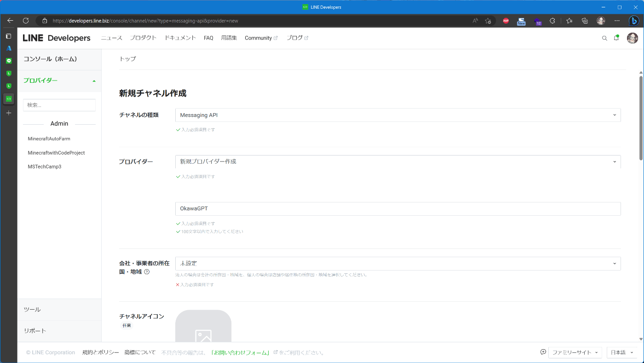Open the Extensions puzzle icon
Screen dimensions: 644x363
(x=552, y=21)
